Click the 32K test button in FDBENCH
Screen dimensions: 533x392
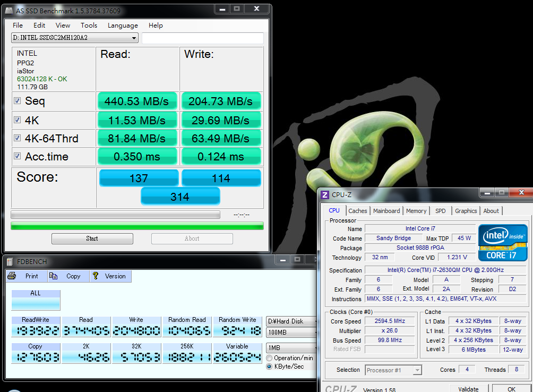[x=136, y=353]
